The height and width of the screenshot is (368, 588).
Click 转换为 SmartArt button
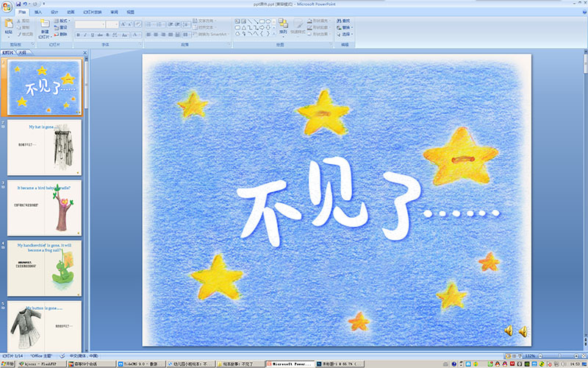tap(210, 34)
